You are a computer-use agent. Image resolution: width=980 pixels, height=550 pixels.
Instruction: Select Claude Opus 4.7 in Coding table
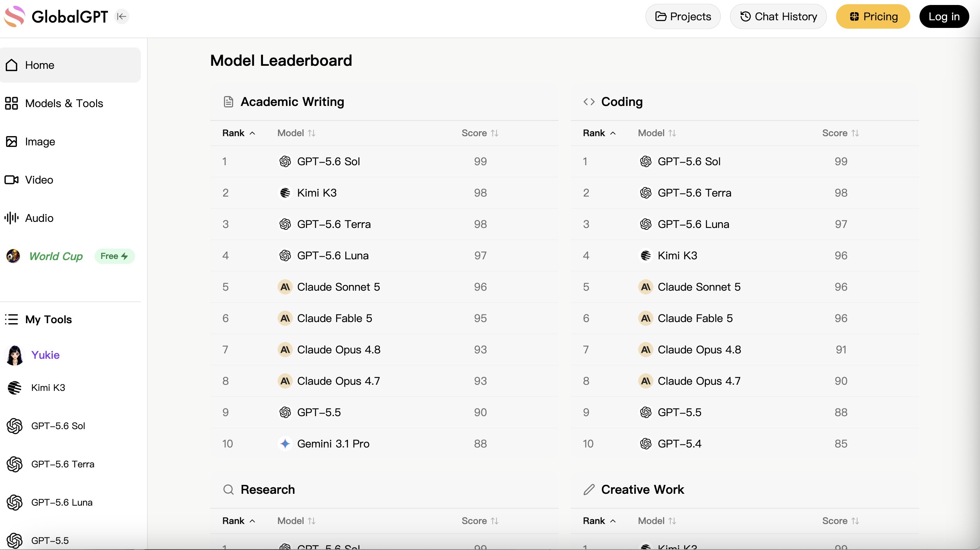(699, 381)
